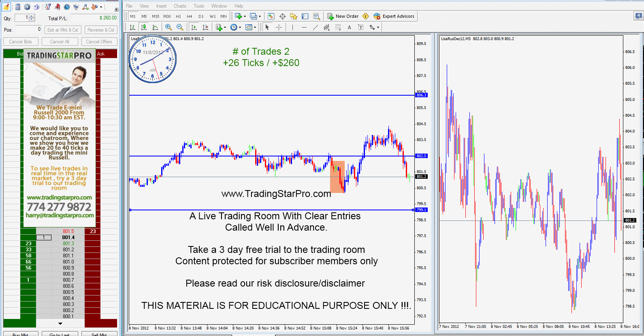
Task: Toggle chart auto scroll
Action: (194, 27)
